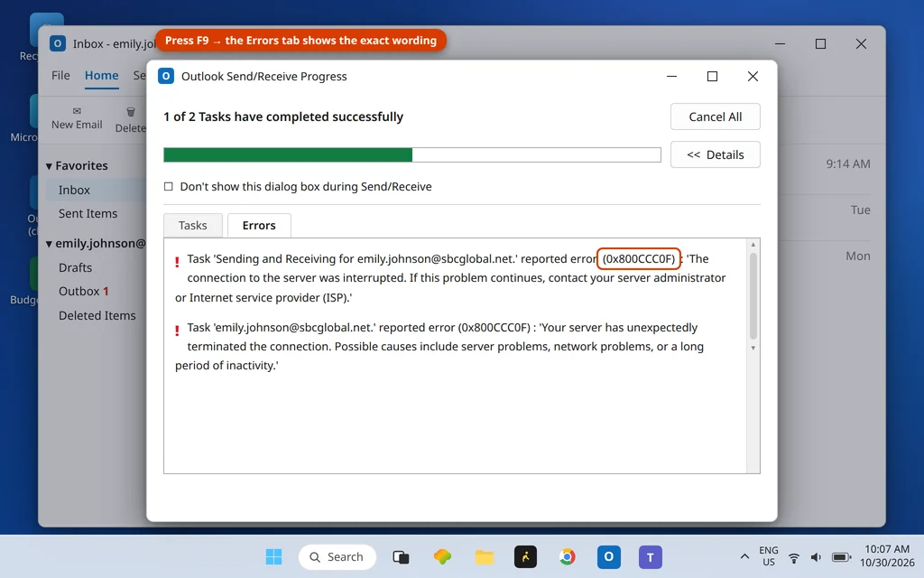
Task: Open Wi-Fi network settings in system tray
Action: click(794, 557)
